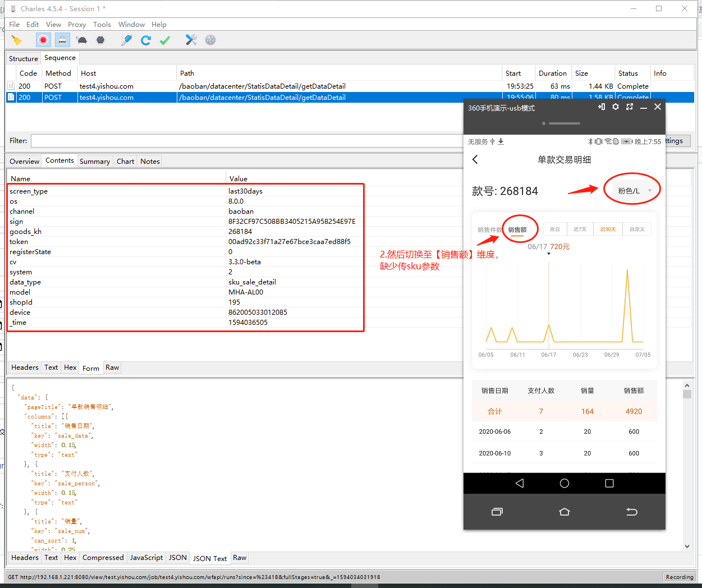Image resolution: width=702 pixels, height=588 pixels.
Task: Clear the session with the broom icon
Action: (16, 40)
